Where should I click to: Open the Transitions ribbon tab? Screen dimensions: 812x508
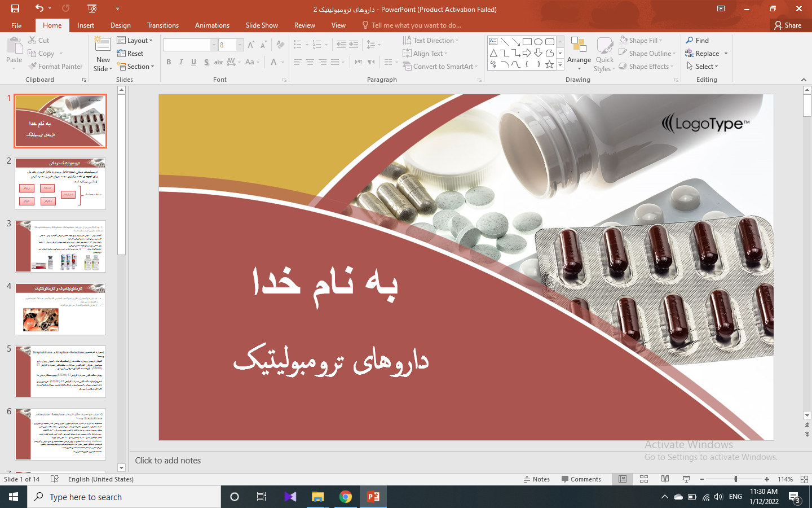pos(162,25)
